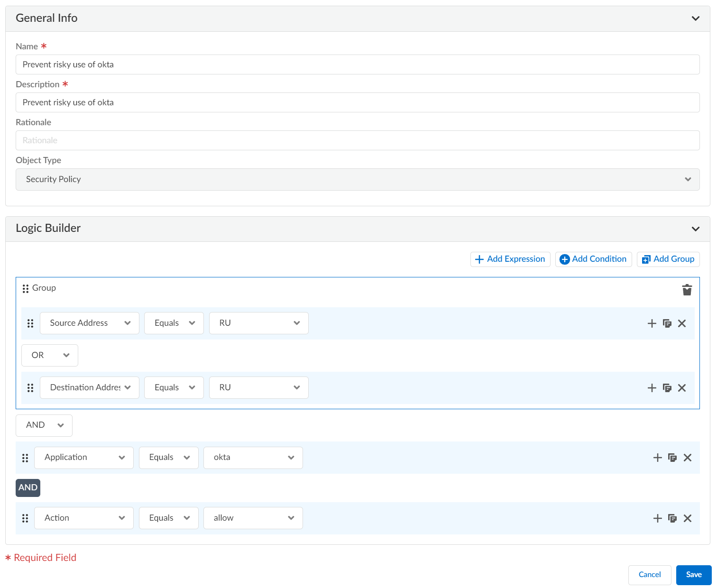Collapse the General Info section
The height and width of the screenshot is (588, 717).
[695, 18]
